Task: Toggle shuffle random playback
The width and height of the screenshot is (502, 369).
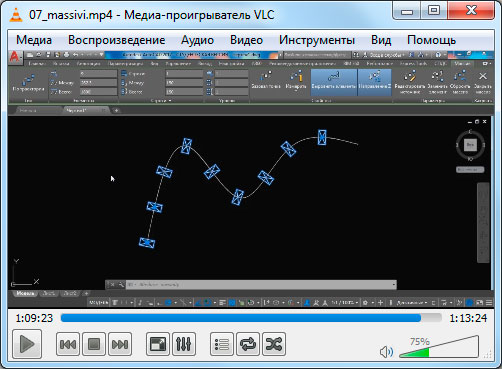Action: tap(274, 344)
